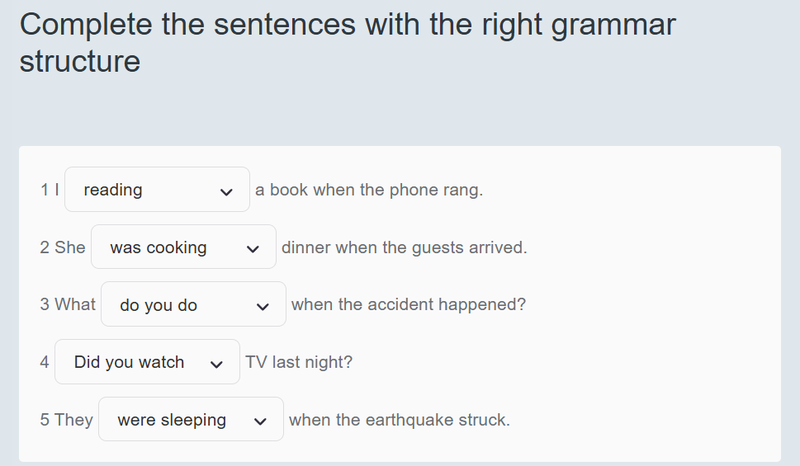Click the text "when the earthquake struck."
Screen dimensions: 800x466
pos(399,420)
